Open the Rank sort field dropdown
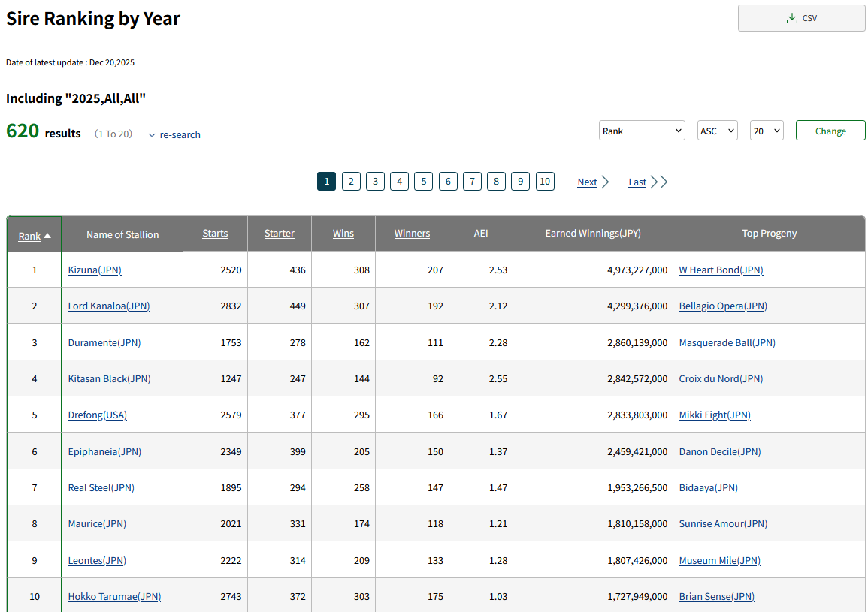 642,131
